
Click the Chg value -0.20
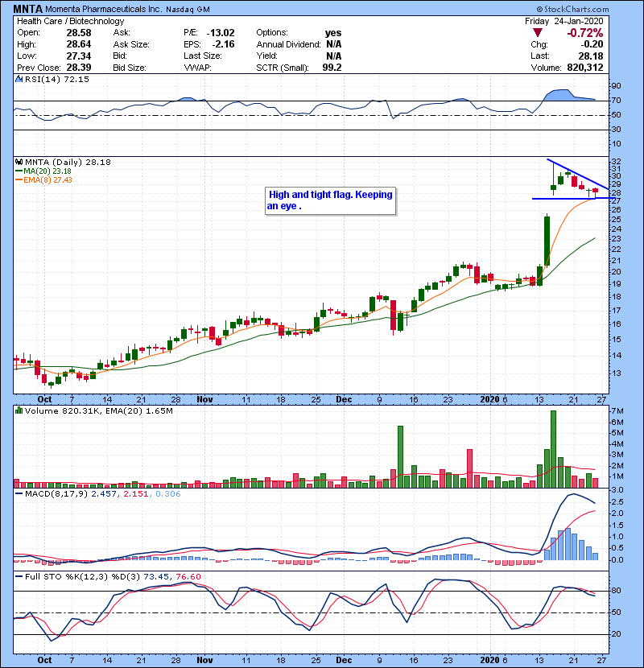(x=592, y=44)
